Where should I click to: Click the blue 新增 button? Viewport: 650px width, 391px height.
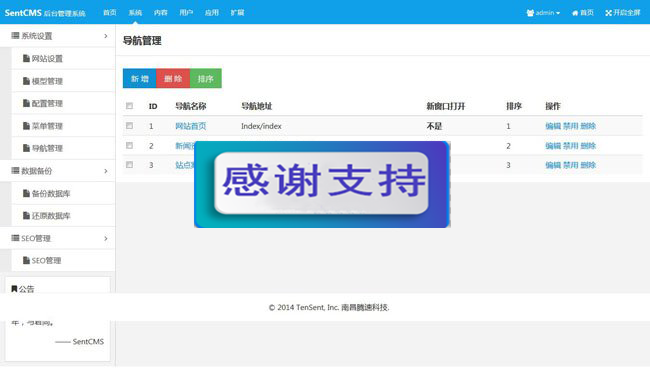[x=140, y=78]
